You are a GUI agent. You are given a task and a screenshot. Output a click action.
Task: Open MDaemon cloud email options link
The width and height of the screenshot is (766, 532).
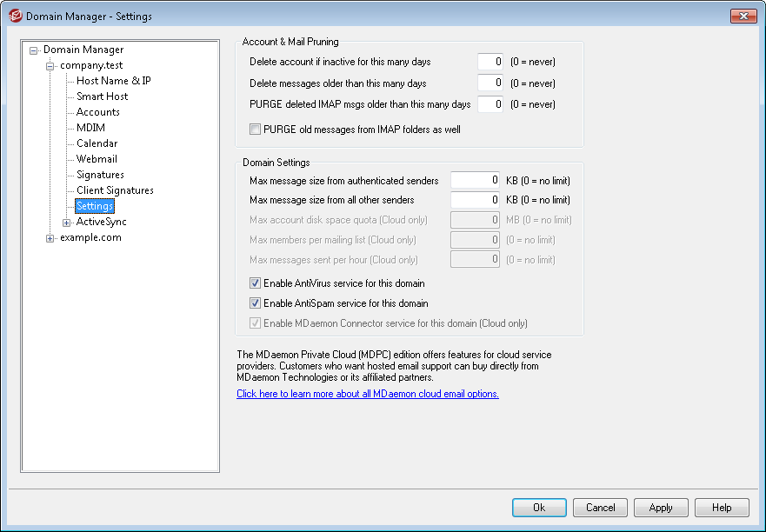(368, 394)
